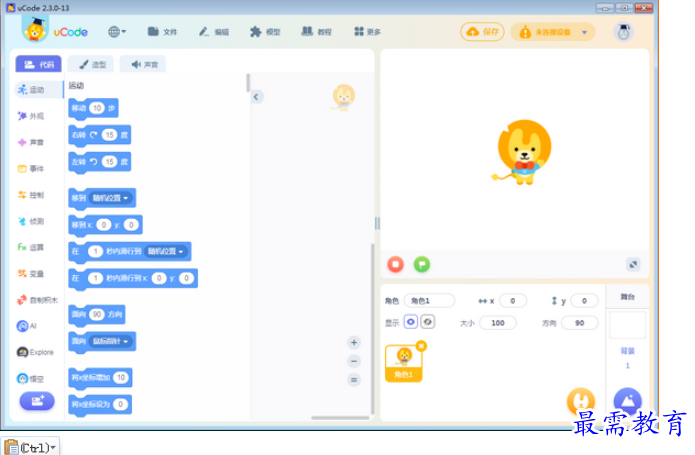The image size is (695, 455).
Task: Edit the sprite direction field 90
Action: tap(579, 323)
